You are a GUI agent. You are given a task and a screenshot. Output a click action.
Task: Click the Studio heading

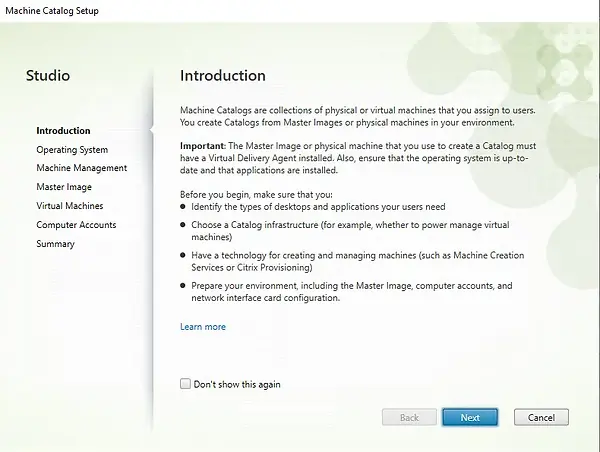[48, 75]
